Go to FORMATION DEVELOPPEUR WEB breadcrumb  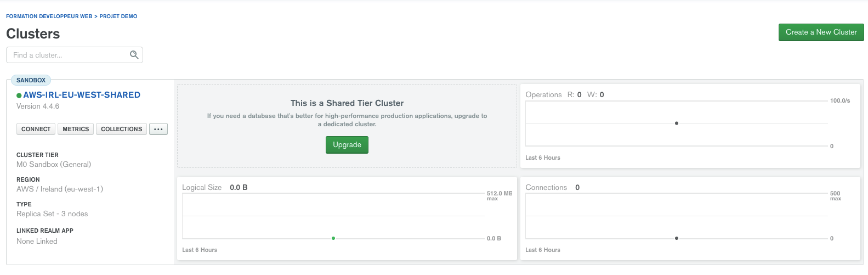click(49, 16)
